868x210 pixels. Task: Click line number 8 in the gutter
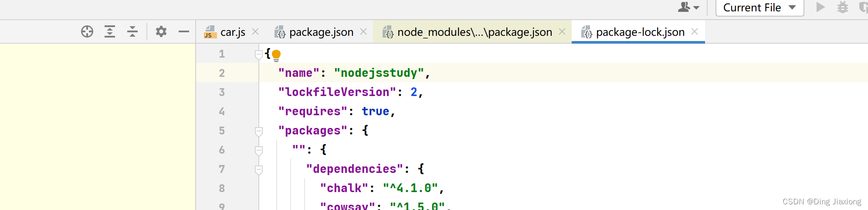pos(222,188)
